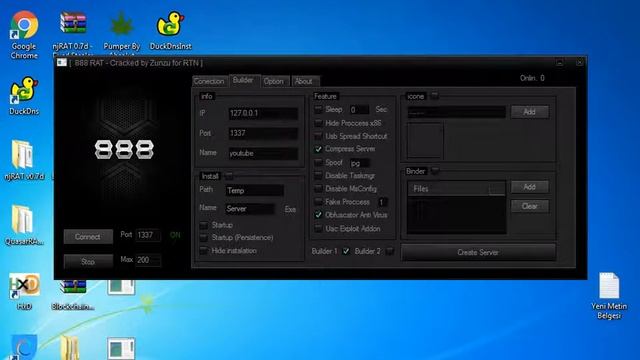Toggle the Sleep feature checkbox
This screenshot has width=640, height=360.
pyautogui.click(x=318, y=109)
